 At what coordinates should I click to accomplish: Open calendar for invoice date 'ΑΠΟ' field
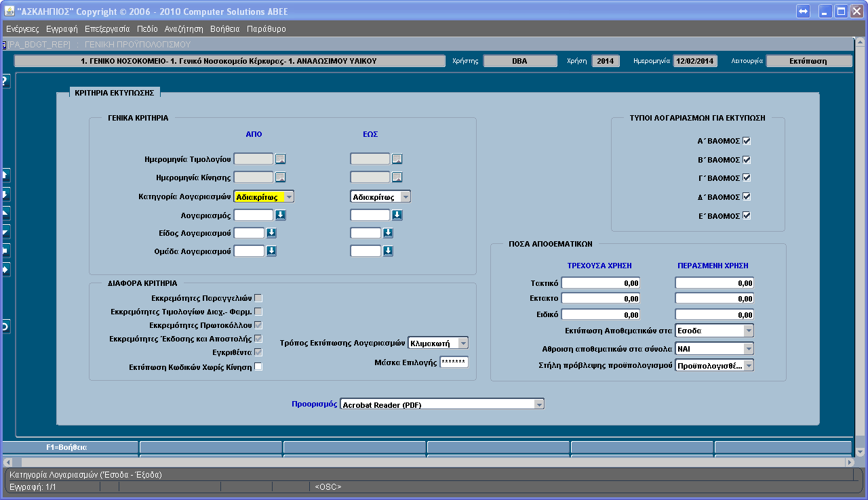281,159
